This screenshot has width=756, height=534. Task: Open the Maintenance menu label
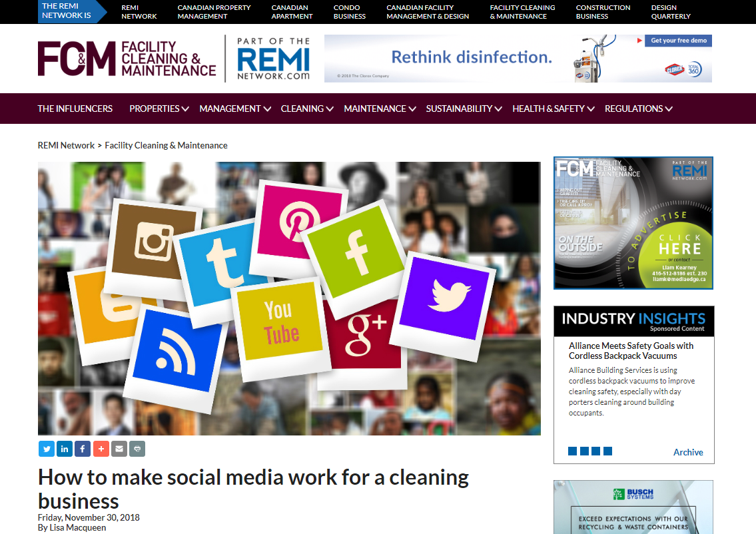click(x=375, y=109)
